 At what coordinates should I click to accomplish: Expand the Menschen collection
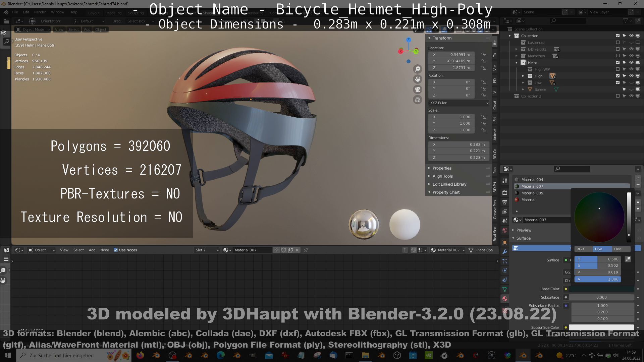coord(517,56)
